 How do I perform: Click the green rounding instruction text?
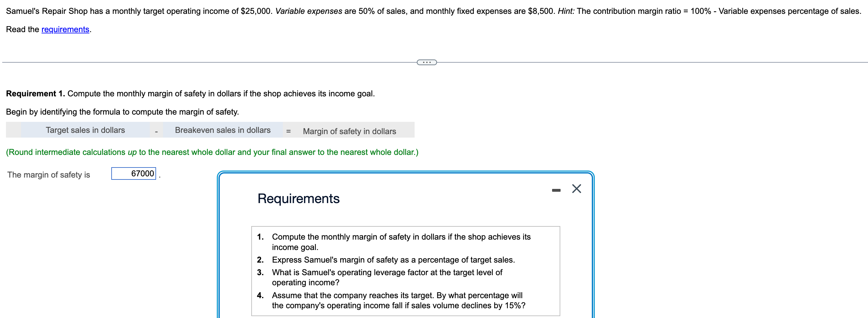point(212,152)
